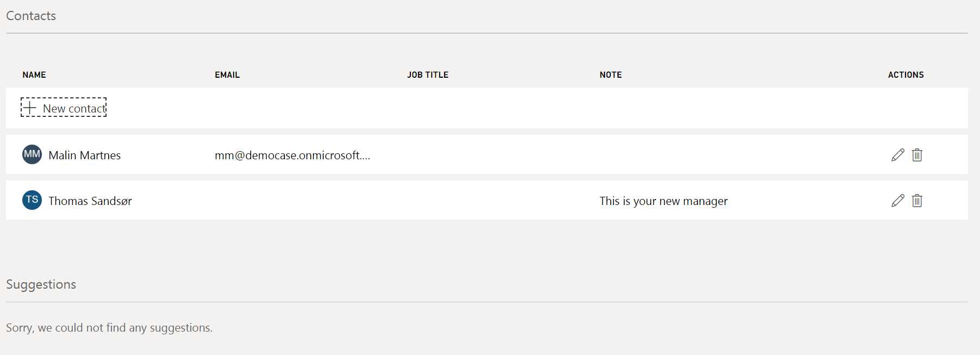The height and width of the screenshot is (355, 980).
Task: Open the Malin Martnes name entry
Action: coord(85,155)
